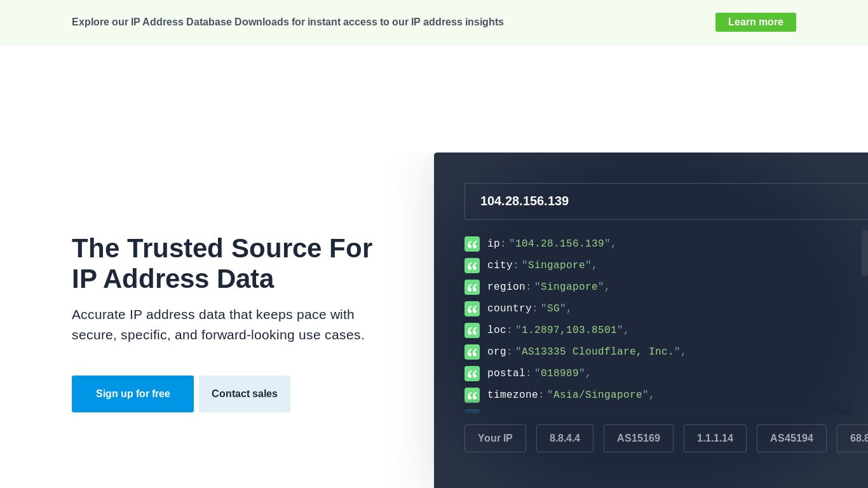Click the banner text about IP Address Database Downloads
Image resolution: width=868 pixels, height=488 pixels.
[288, 22]
